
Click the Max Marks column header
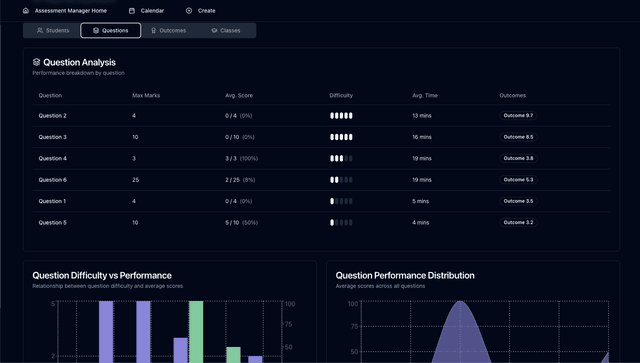click(146, 96)
